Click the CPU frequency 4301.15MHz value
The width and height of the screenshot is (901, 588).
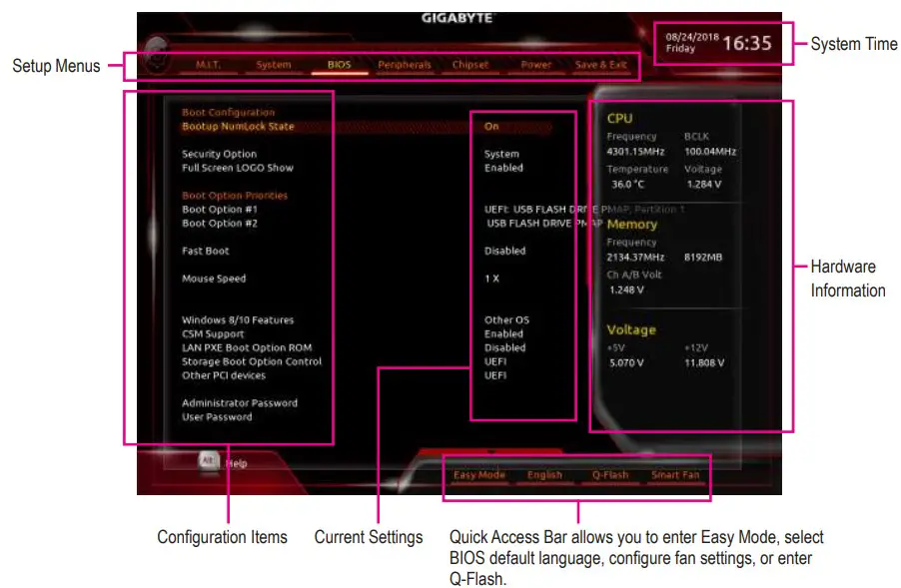click(635, 152)
